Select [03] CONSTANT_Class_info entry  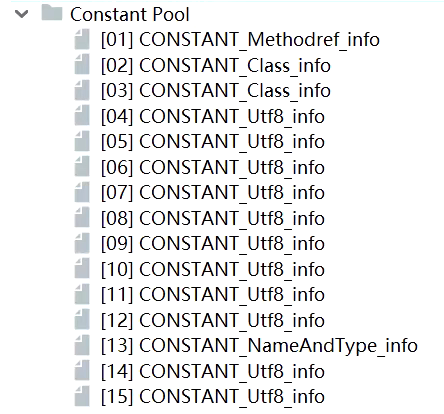[x=216, y=90]
